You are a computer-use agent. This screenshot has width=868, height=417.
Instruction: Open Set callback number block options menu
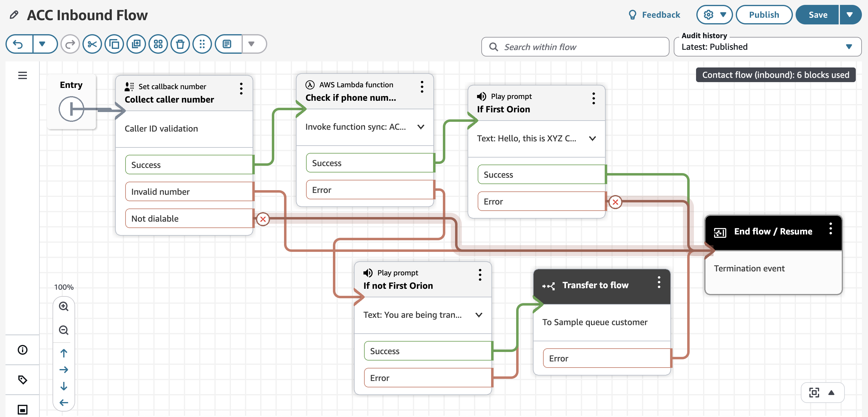pos(241,89)
